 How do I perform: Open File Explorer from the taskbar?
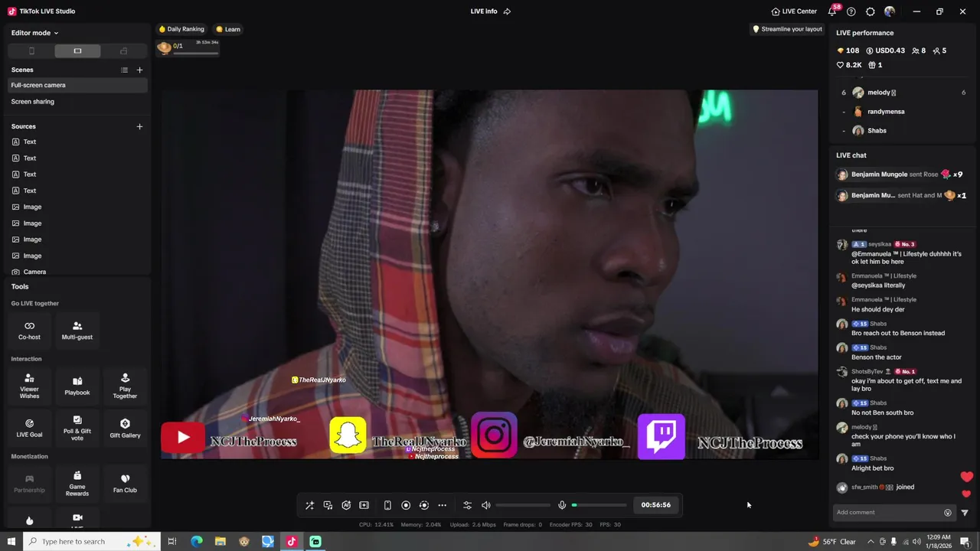tap(220, 542)
